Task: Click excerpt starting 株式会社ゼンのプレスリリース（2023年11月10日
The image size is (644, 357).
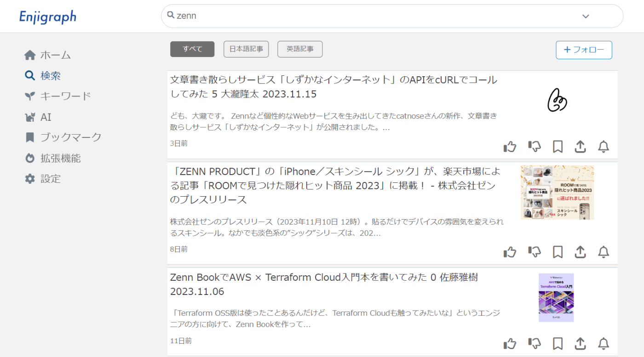Action: point(337,227)
